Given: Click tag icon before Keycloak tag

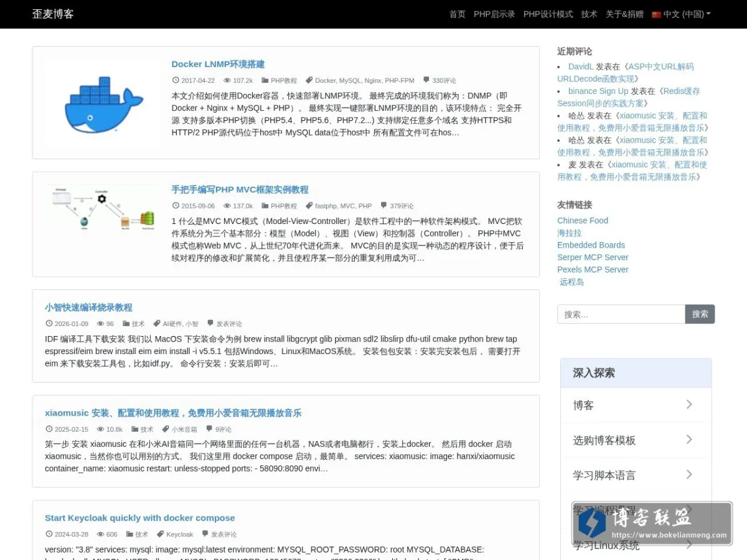Looking at the screenshot, I should click(x=161, y=534).
